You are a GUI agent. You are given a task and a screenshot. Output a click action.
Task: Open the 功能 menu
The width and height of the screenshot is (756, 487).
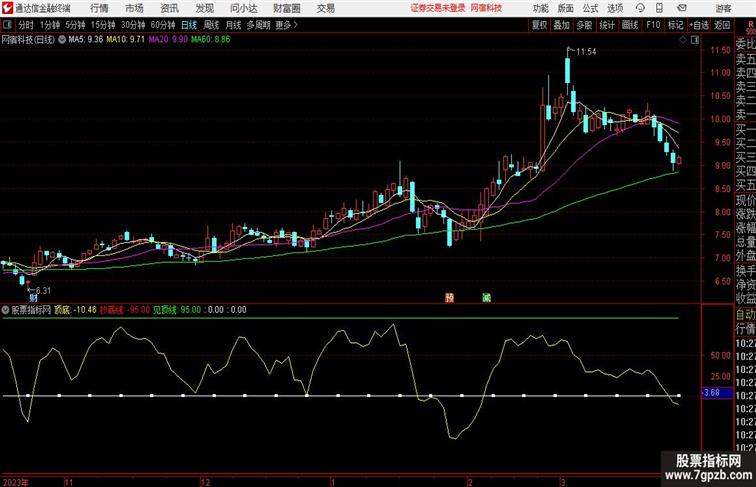pos(540,8)
